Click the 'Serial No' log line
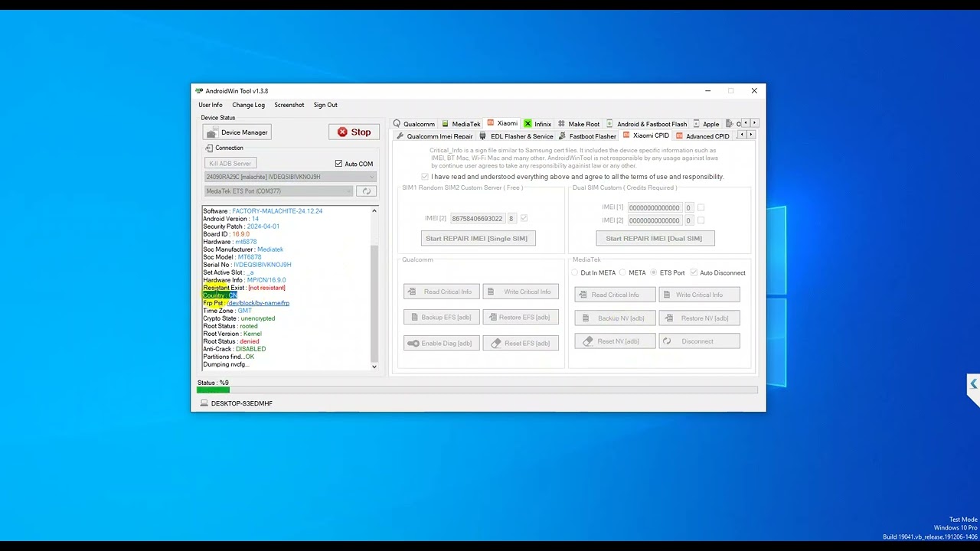The width and height of the screenshot is (980, 551). click(247, 265)
